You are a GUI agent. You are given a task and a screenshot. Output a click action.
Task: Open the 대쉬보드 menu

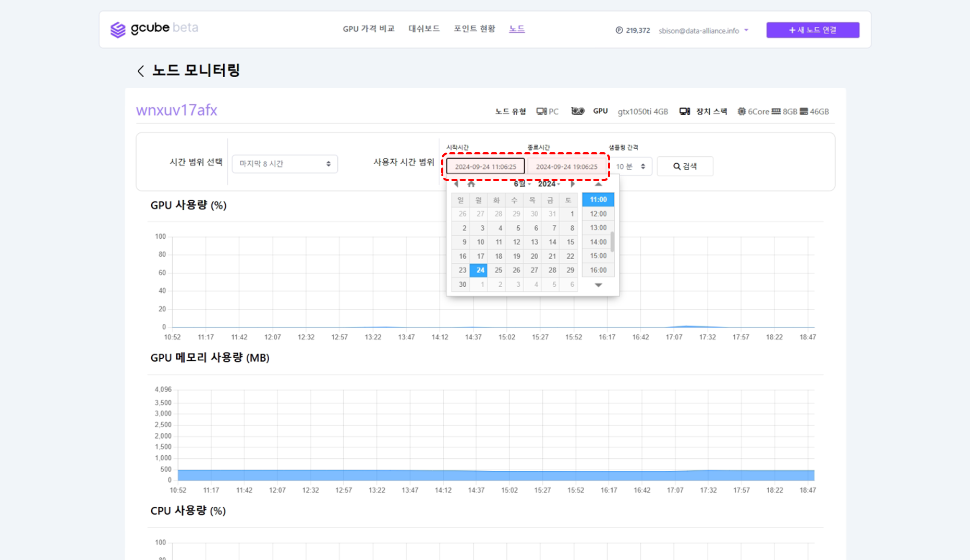[x=424, y=29]
